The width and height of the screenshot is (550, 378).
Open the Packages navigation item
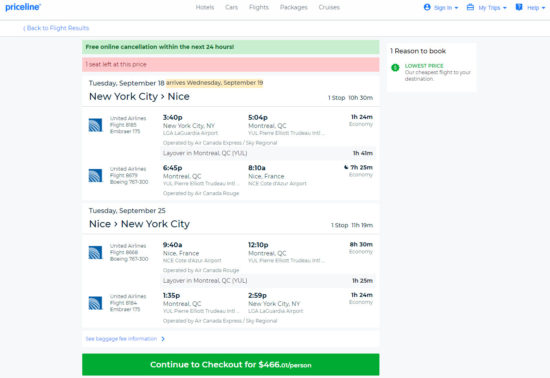click(x=294, y=7)
